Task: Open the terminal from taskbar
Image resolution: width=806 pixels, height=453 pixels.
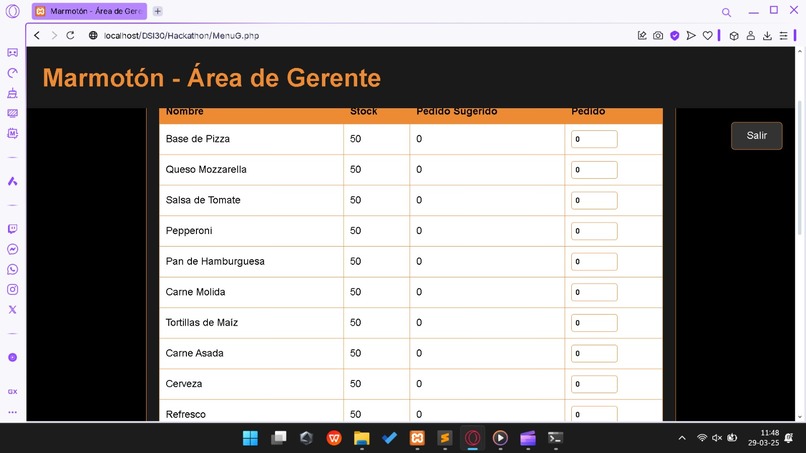Action: [556, 438]
